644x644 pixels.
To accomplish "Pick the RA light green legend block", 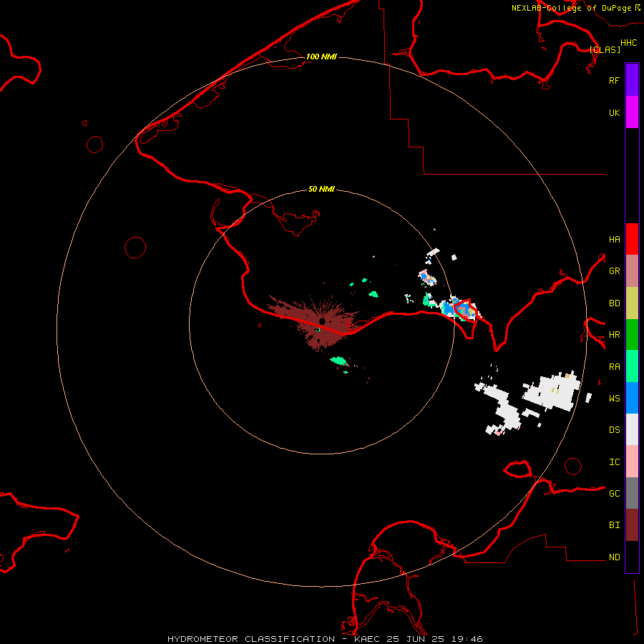I will pyautogui.click(x=632, y=366).
